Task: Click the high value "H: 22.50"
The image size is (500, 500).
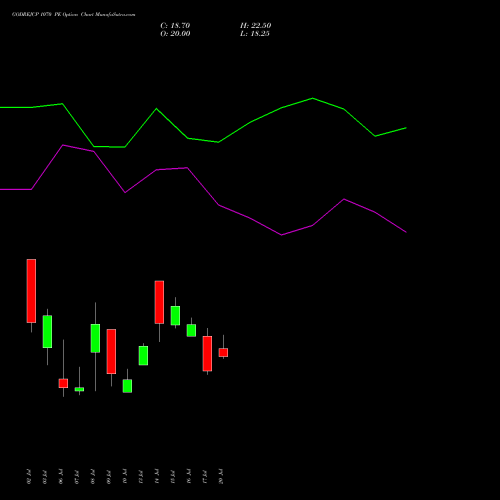Action: click(256, 26)
